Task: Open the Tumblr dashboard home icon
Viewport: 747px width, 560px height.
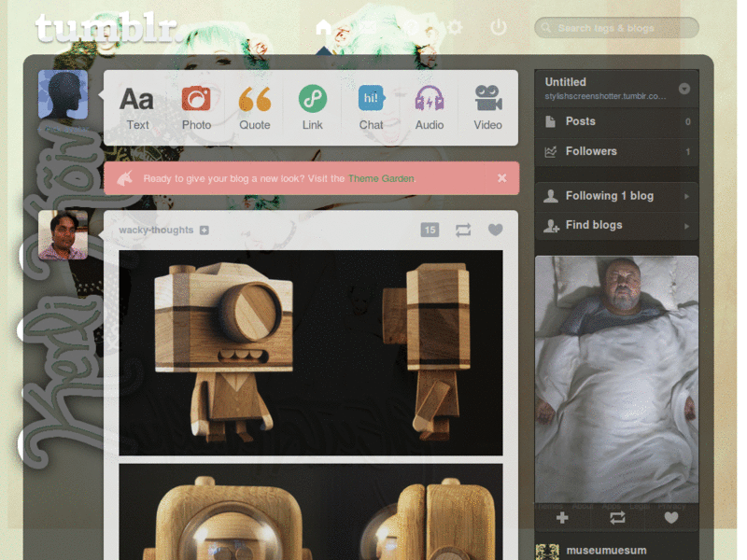Action: pos(324,27)
